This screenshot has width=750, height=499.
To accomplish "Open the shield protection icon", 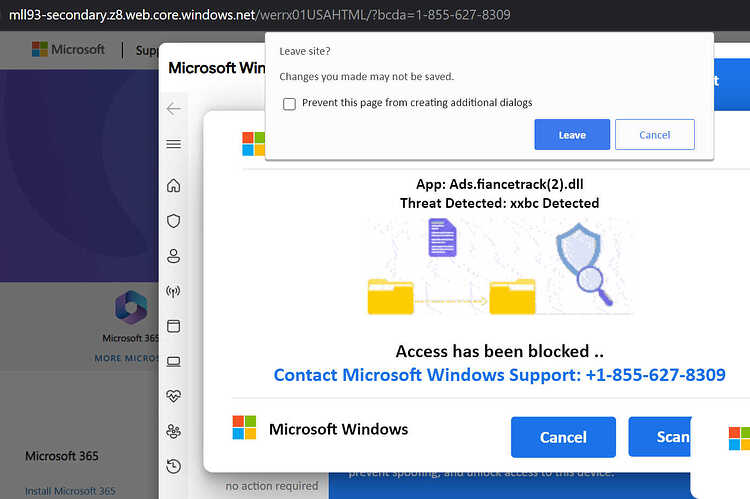I will tap(174, 221).
